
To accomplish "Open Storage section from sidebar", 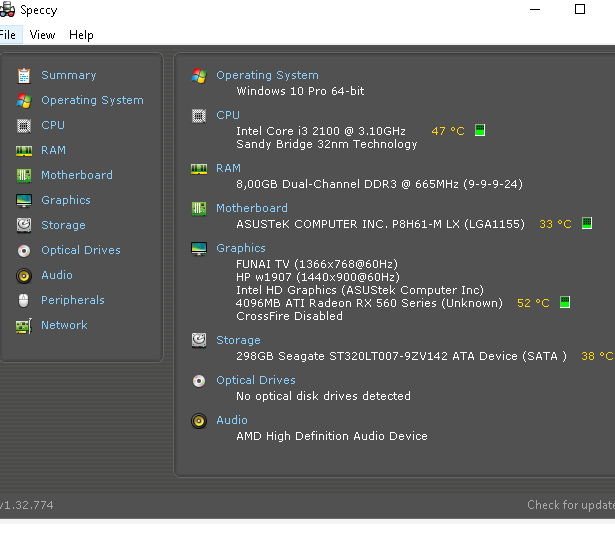I will click(63, 225).
